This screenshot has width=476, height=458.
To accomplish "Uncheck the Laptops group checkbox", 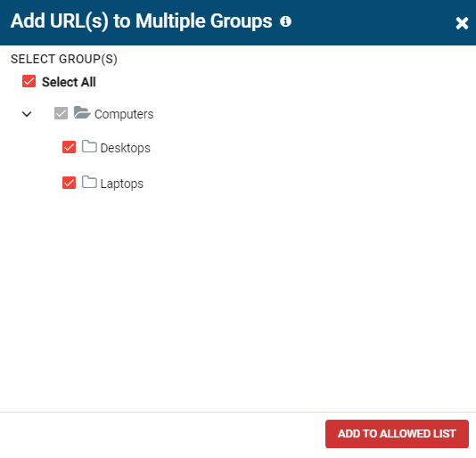I will pyautogui.click(x=69, y=183).
